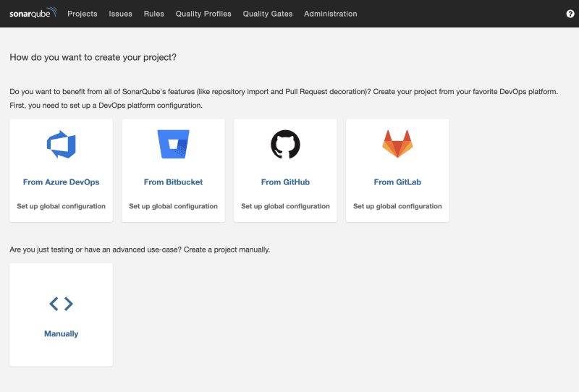Image resolution: width=579 pixels, height=392 pixels.
Task: Select From GitLab link
Action: click(x=397, y=182)
